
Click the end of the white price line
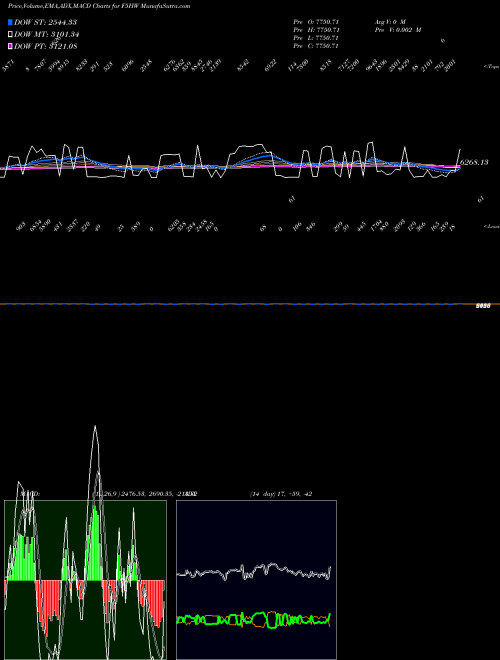coord(460,149)
